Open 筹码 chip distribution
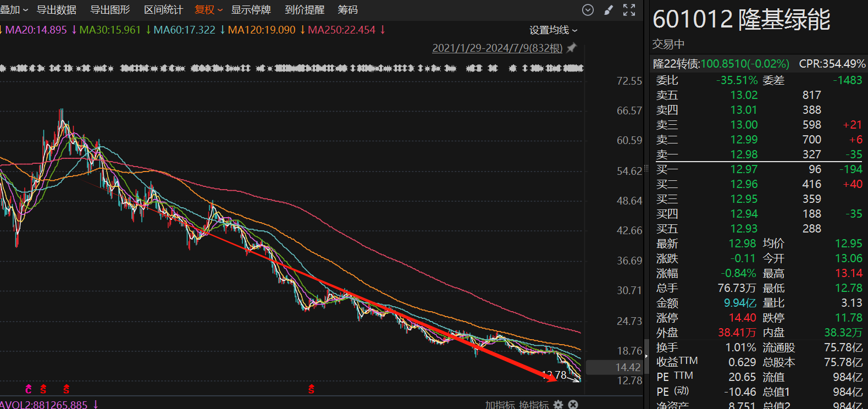 347,10
